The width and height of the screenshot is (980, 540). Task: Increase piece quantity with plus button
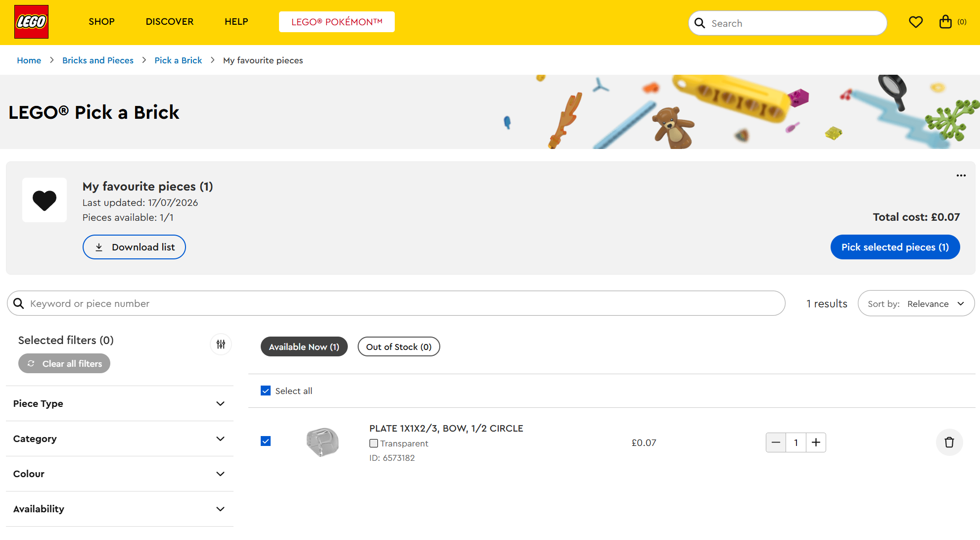coord(816,442)
